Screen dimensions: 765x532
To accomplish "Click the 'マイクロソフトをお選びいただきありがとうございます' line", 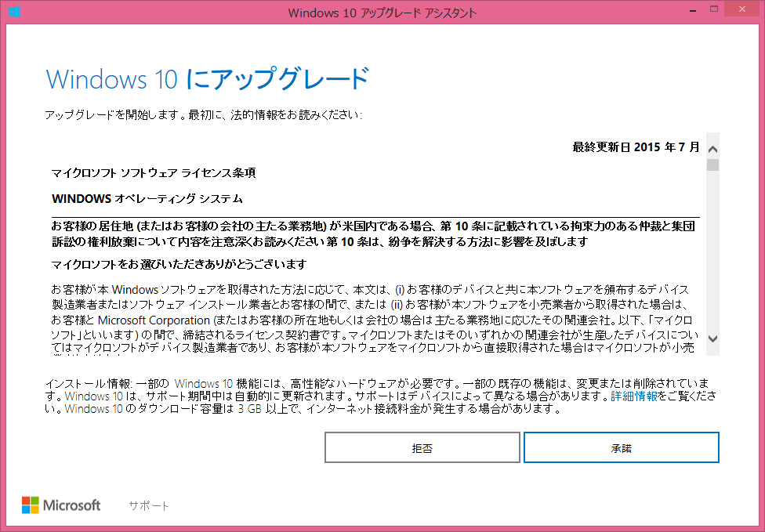I will [179, 263].
